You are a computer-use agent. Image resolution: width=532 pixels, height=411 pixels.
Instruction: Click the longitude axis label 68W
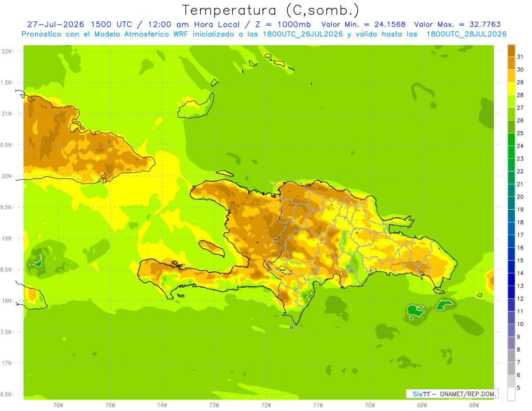click(x=474, y=405)
